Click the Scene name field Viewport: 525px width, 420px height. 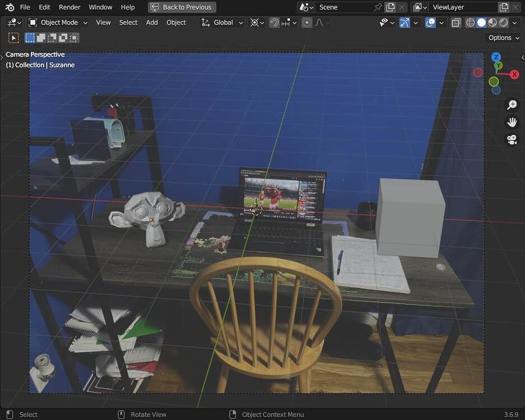tap(344, 7)
